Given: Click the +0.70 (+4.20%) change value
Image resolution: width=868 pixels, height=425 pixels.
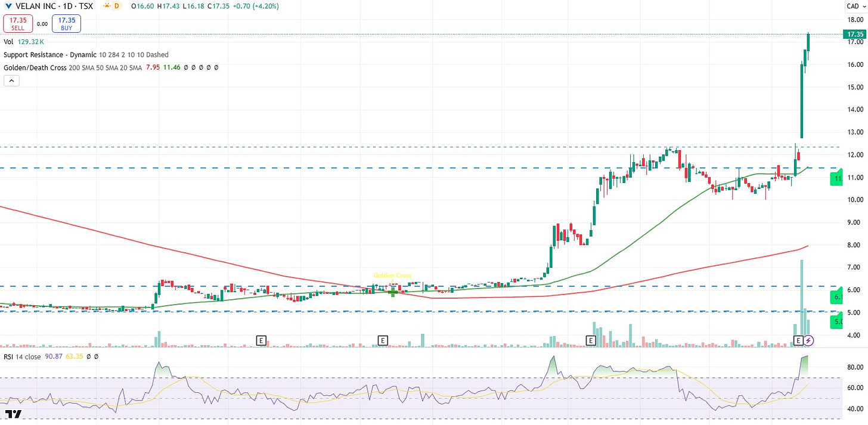Looking at the screenshot, I should [x=256, y=6].
